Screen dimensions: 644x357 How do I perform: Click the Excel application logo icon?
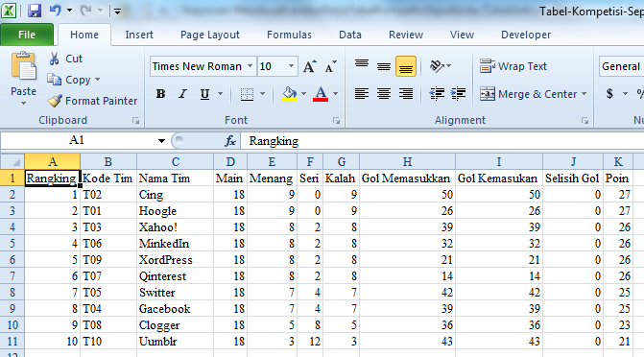click(x=9, y=11)
